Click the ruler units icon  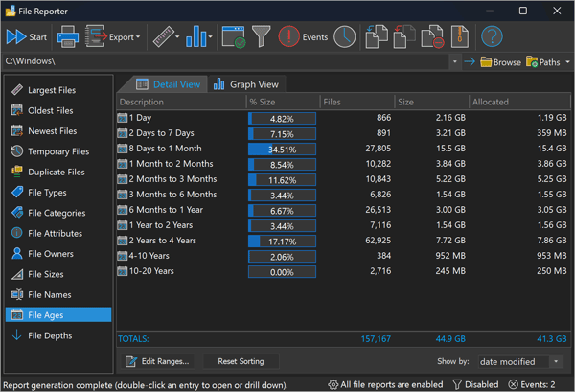coord(163,36)
